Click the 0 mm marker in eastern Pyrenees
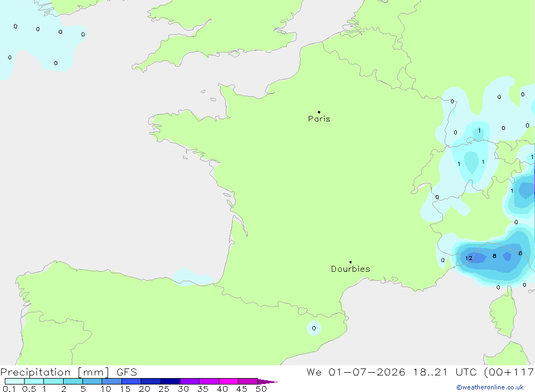This screenshot has width=535, height=392. tap(314, 328)
